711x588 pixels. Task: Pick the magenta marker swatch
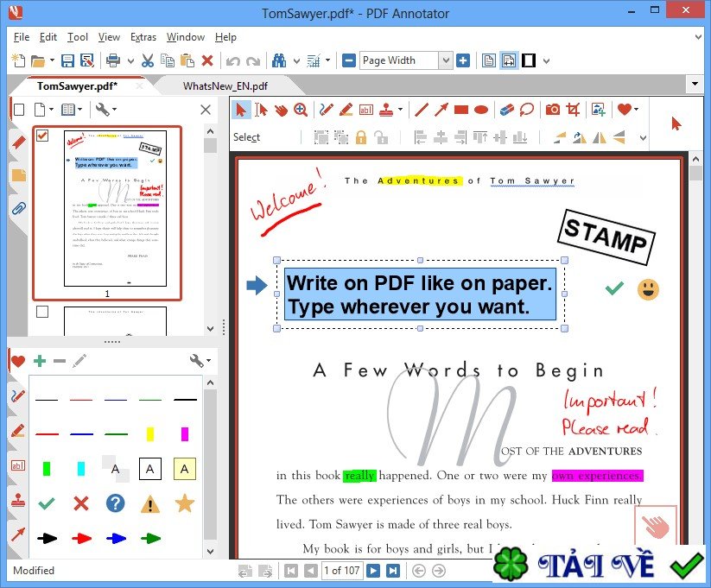[x=185, y=433]
